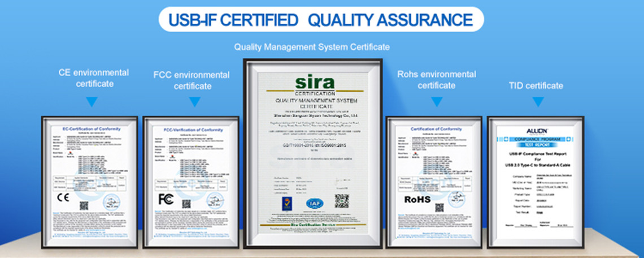Click 'QUALITY MANAGEMENT SYSTEM CERTIFICATE' heading on sira document
This screenshot has height=258, width=644.
(x=316, y=104)
